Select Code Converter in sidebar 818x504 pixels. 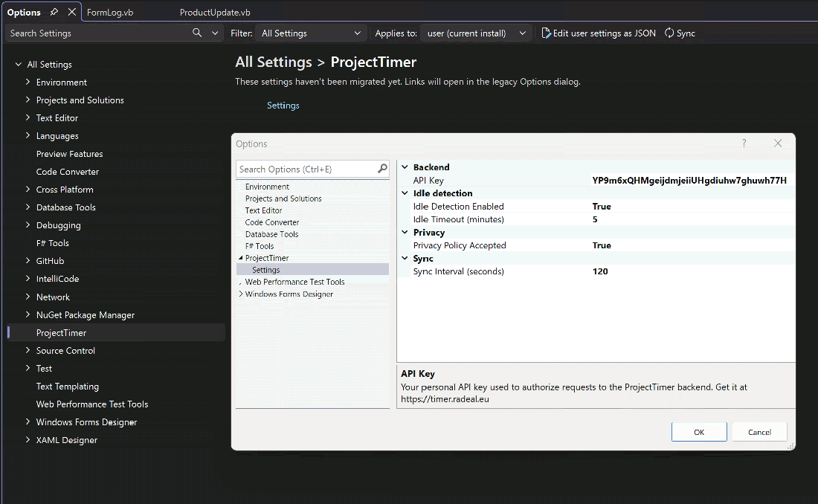(67, 172)
